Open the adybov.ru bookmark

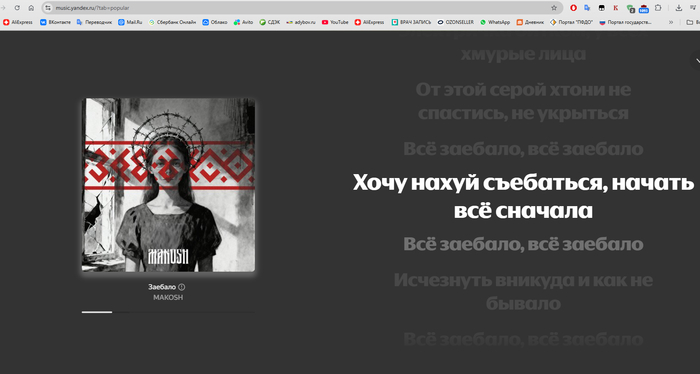(301, 22)
